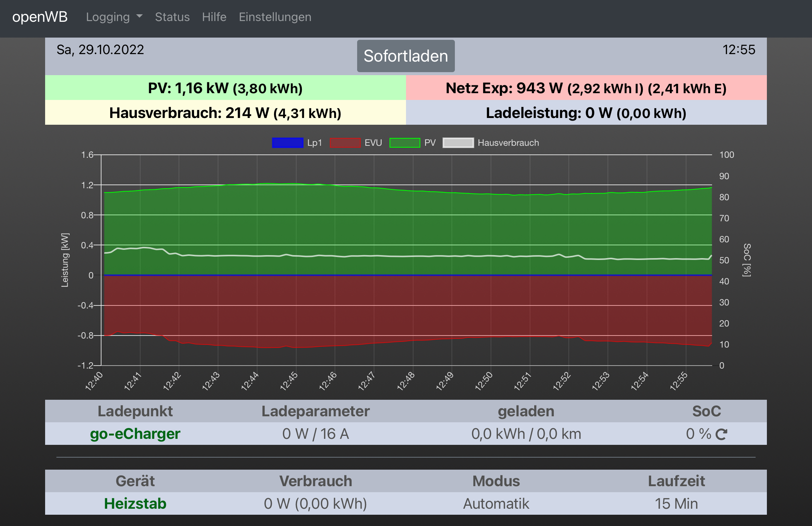Click the SoC refresh icon
Screen dimensions: 812x526
721,434
